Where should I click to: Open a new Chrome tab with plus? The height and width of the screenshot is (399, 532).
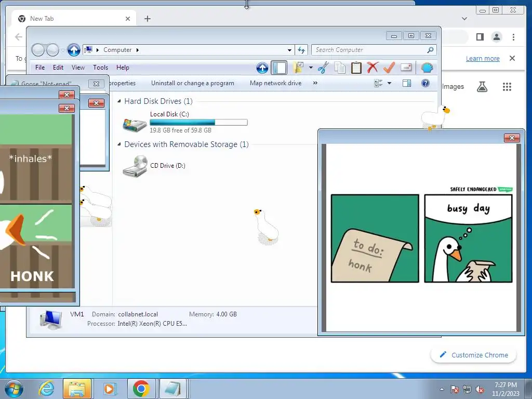point(147,19)
